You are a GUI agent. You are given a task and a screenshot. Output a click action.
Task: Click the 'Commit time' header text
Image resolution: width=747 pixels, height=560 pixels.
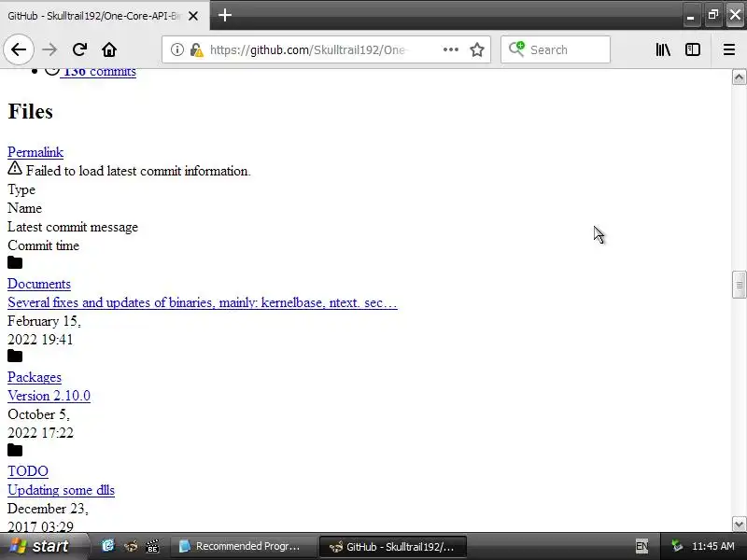click(43, 245)
